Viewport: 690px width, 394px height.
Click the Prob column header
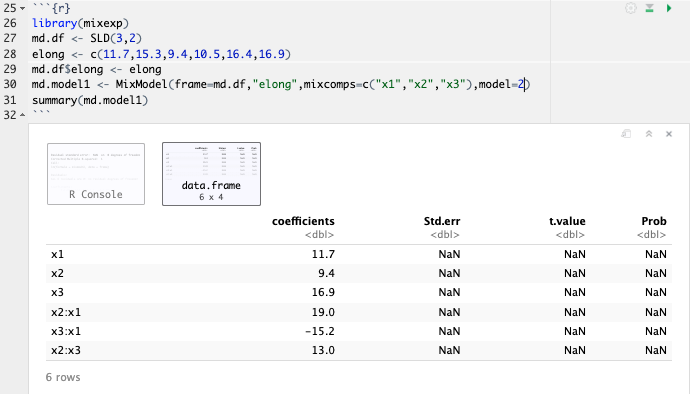[654, 221]
